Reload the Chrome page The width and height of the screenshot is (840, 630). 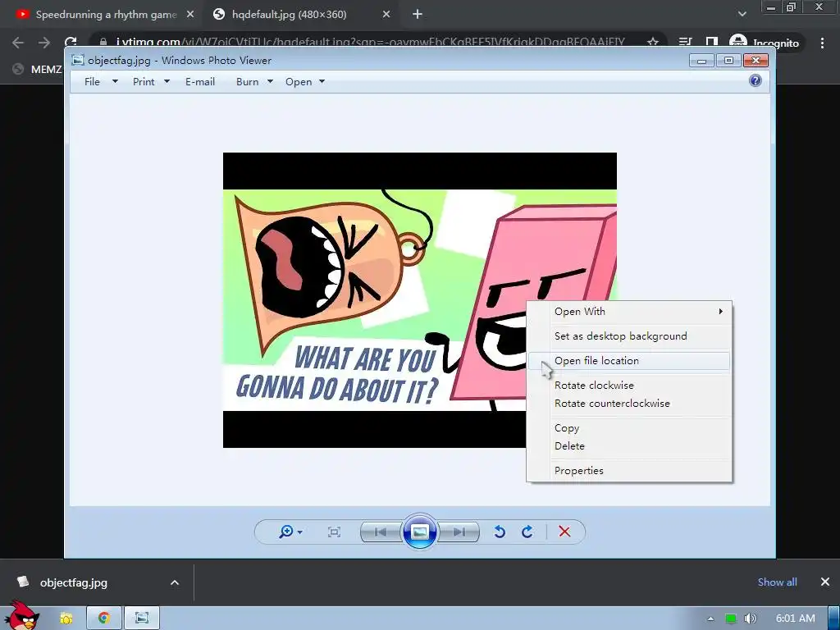coord(71,43)
